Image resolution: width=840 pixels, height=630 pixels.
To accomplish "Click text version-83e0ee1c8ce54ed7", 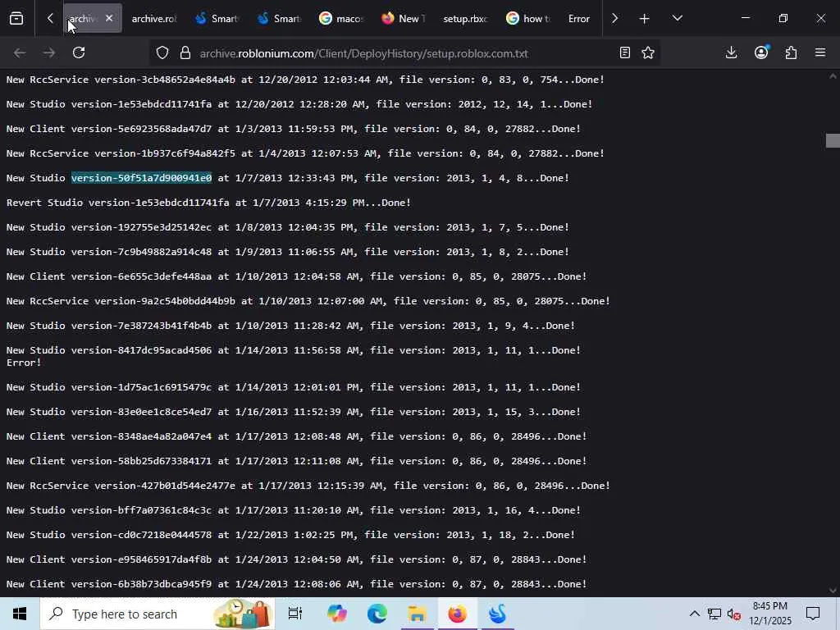I will [141, 412].
